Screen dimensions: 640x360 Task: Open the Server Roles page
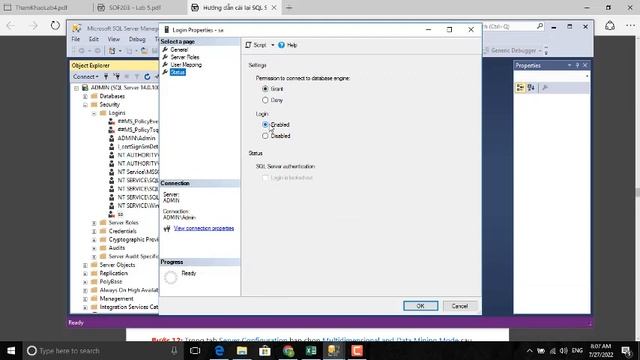coord(184,57)
